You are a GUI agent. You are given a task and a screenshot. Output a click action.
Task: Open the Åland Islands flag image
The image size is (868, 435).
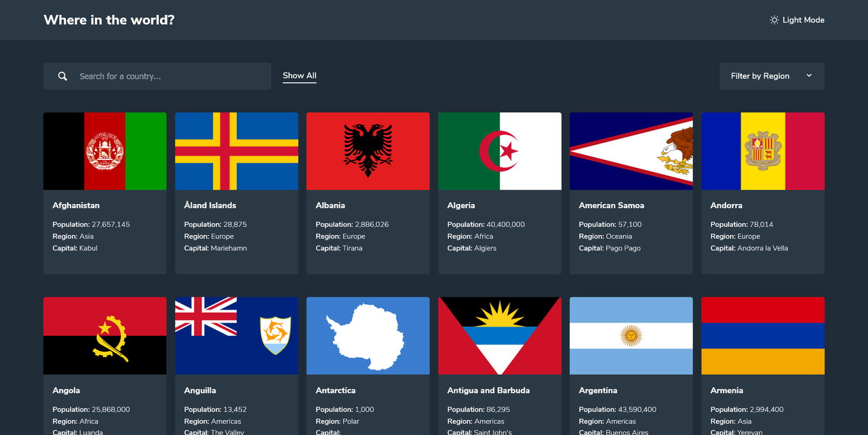237,151
